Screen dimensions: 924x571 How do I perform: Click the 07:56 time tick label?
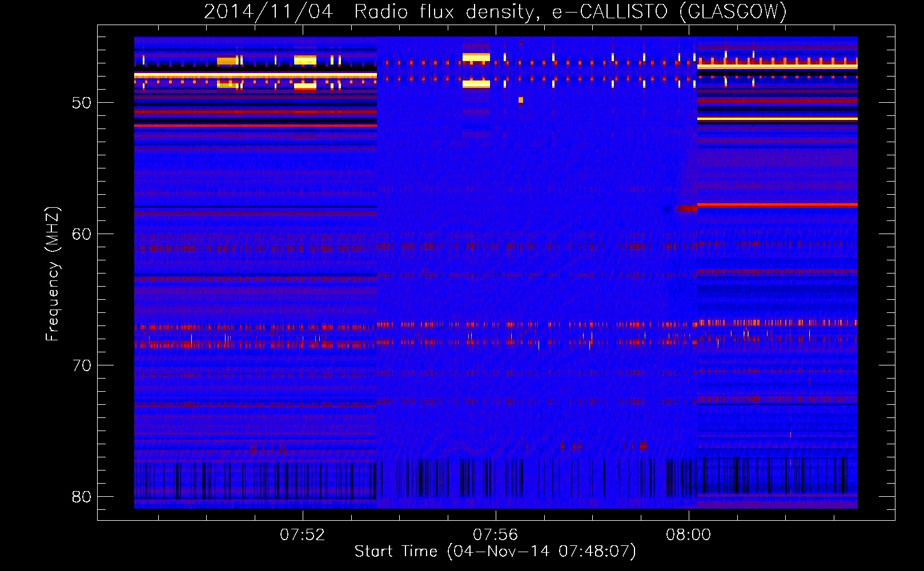(495, 534)
